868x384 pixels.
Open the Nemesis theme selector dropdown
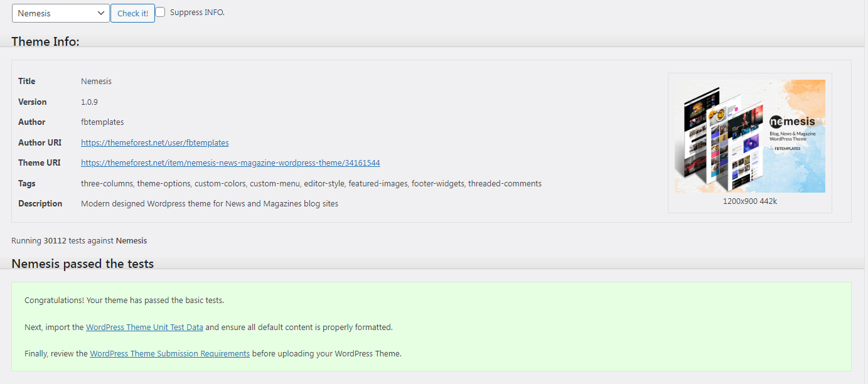coord(61,13)
